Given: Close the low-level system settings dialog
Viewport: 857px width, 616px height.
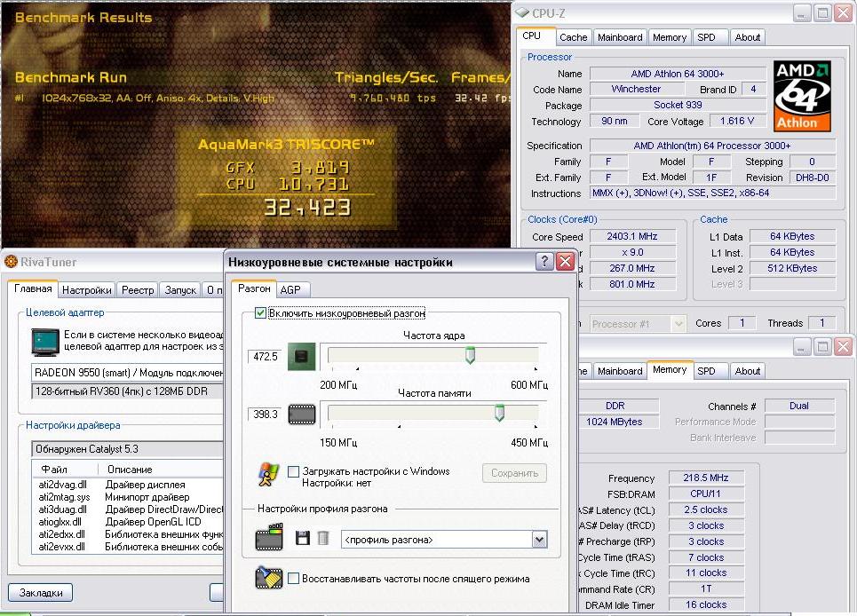Looking at the screenshot, I should coord(565,262).
